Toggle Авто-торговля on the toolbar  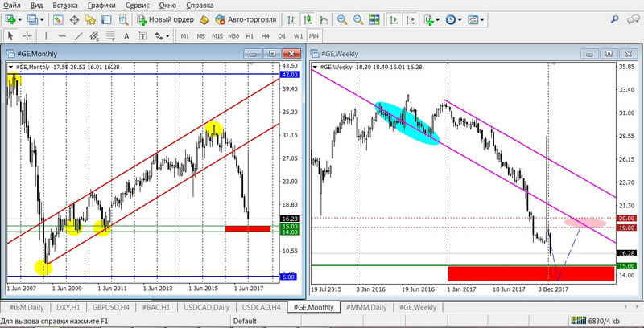pos(237,19)
